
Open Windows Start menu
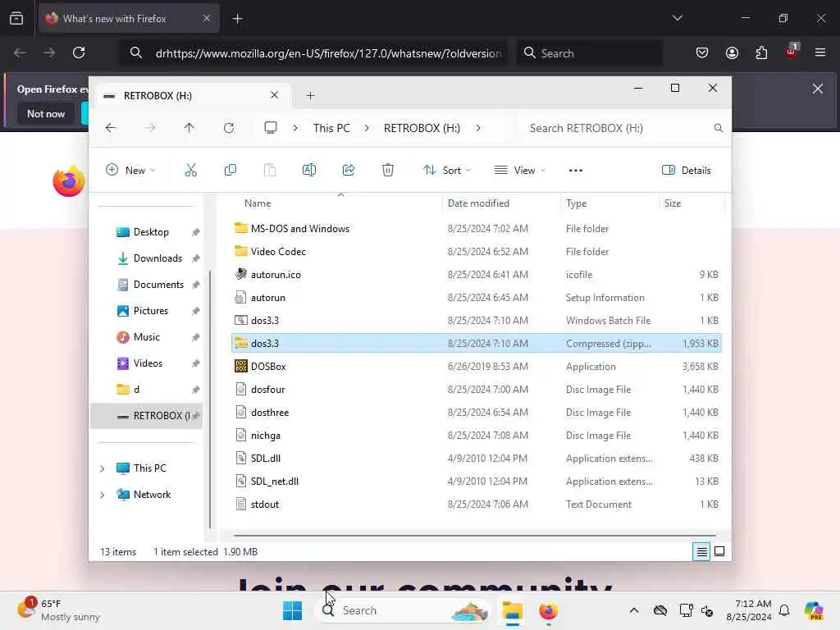coord(293,610)
